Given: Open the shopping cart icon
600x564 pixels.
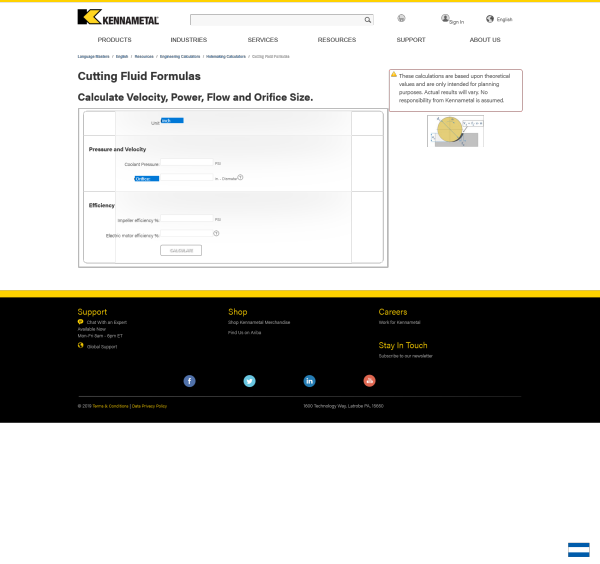Looking at the screenshot, I should point(401,18).
